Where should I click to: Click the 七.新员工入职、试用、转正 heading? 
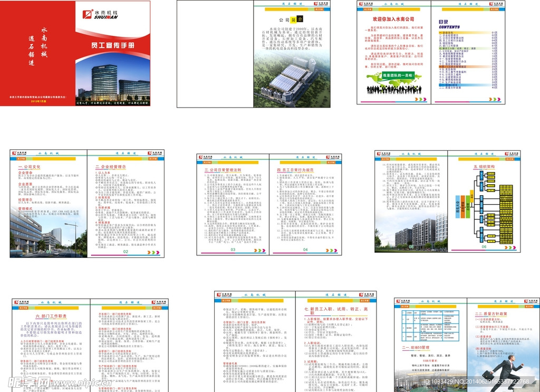[x=336, y=311]
